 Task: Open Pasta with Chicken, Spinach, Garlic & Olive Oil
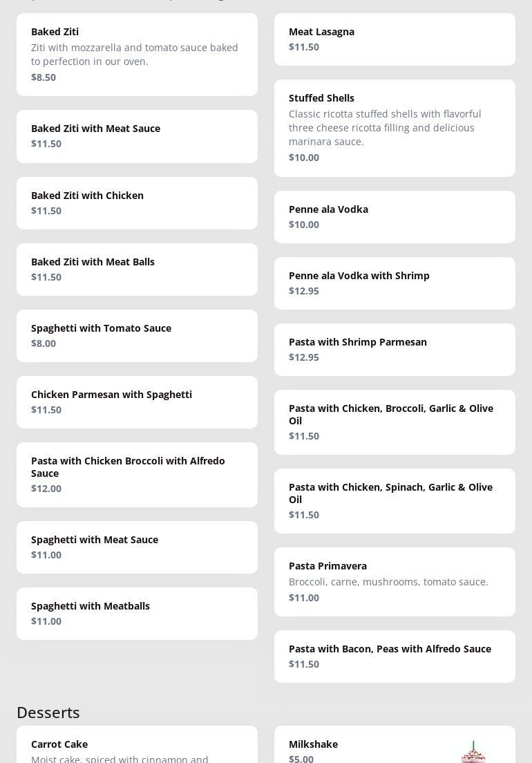(x=395, y=501)
